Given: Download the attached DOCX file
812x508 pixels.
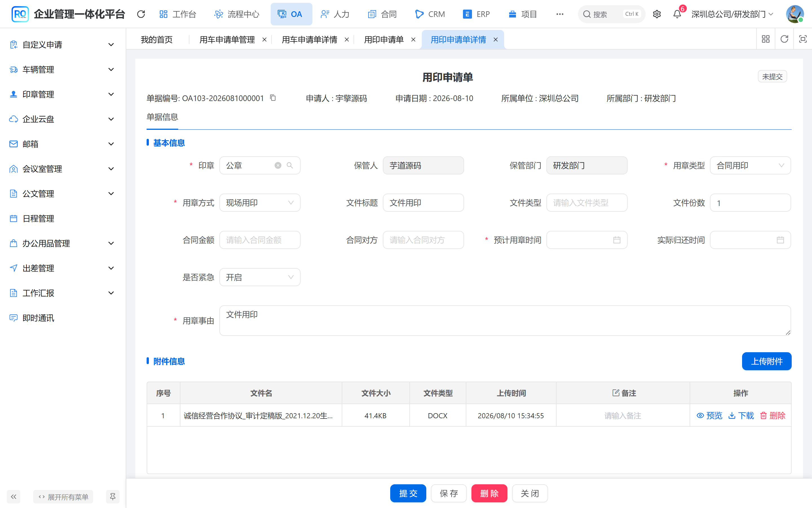Looking at the screenshot, I should pos(741,416).
